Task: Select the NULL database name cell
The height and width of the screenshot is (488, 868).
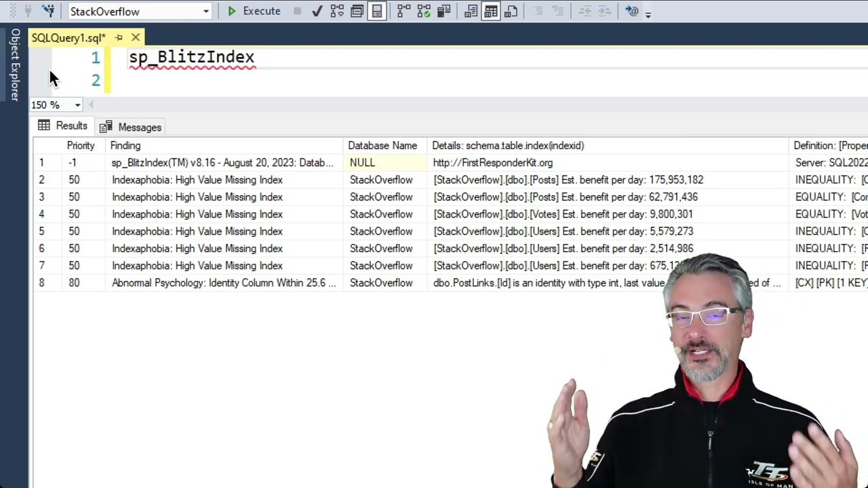Action: pos(385,163)
